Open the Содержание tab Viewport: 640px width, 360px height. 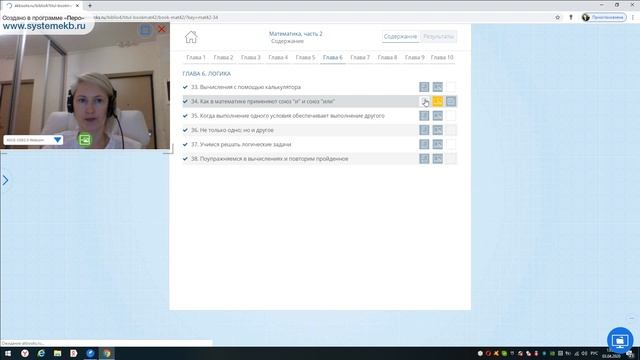click(x=400, y=37)
